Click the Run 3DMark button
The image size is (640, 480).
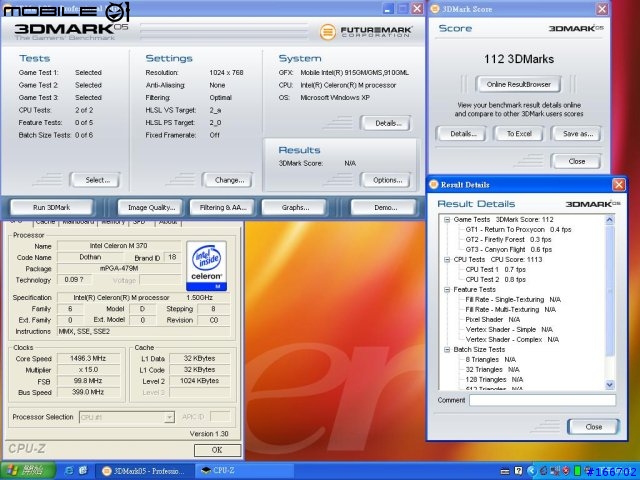click(52, 208)
